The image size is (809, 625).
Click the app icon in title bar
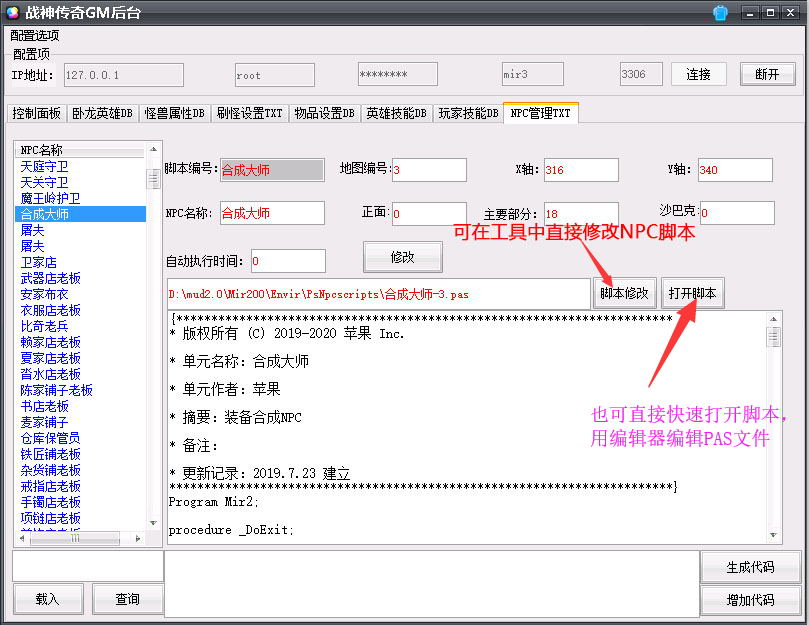(13, 13)
